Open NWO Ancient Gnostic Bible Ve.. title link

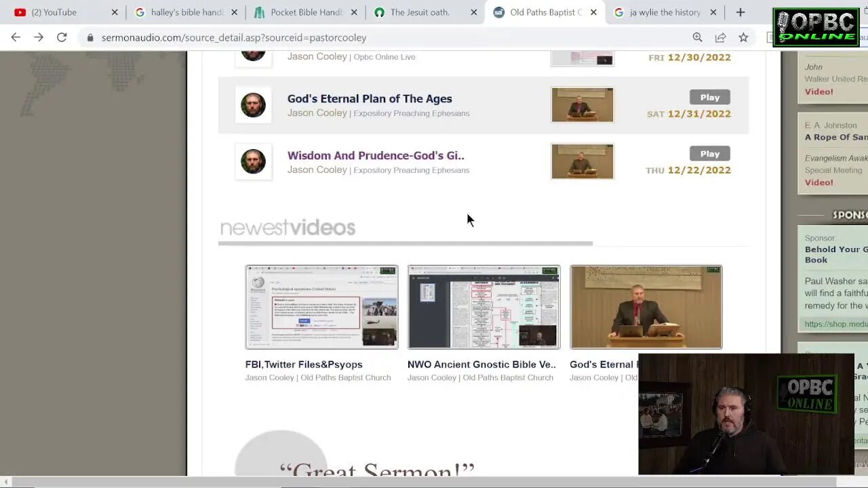pyautogui.click(x=481, y=365)
